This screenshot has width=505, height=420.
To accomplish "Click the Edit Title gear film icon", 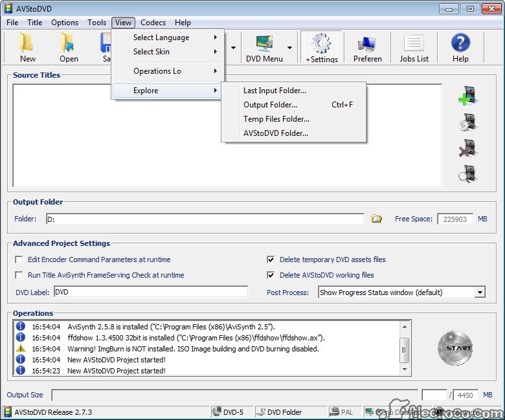I will click(468, 122).
